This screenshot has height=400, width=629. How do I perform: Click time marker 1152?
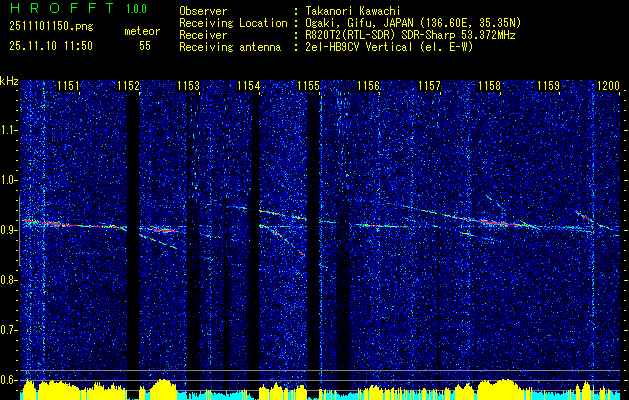pos(128,86)
